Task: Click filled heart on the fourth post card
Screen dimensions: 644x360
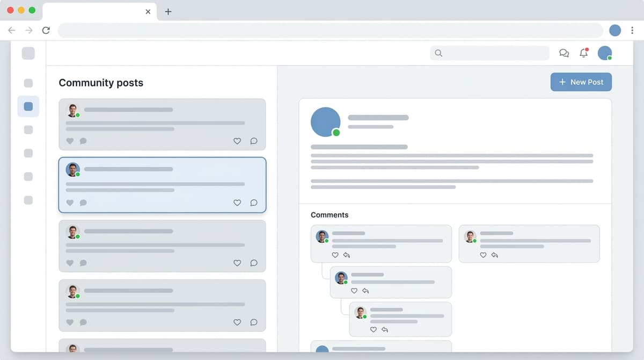Action: (70, 322)
